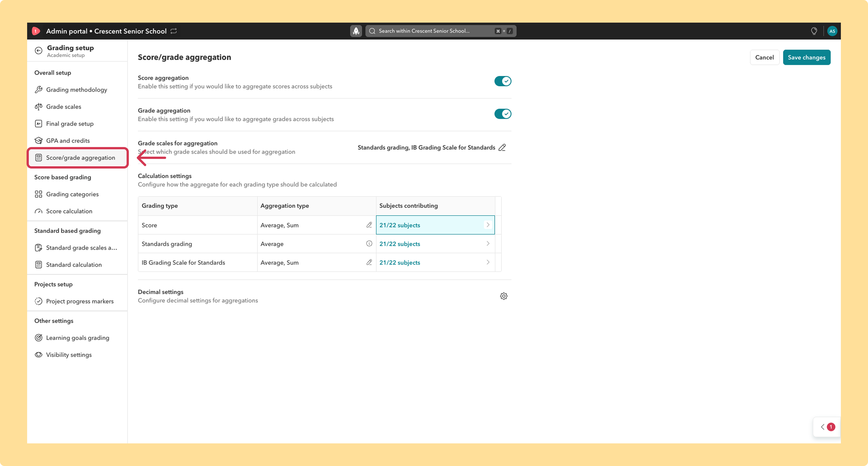The image size is (868, 466).
Task: Click the notification badge showing 1
Action: [831, 427]
